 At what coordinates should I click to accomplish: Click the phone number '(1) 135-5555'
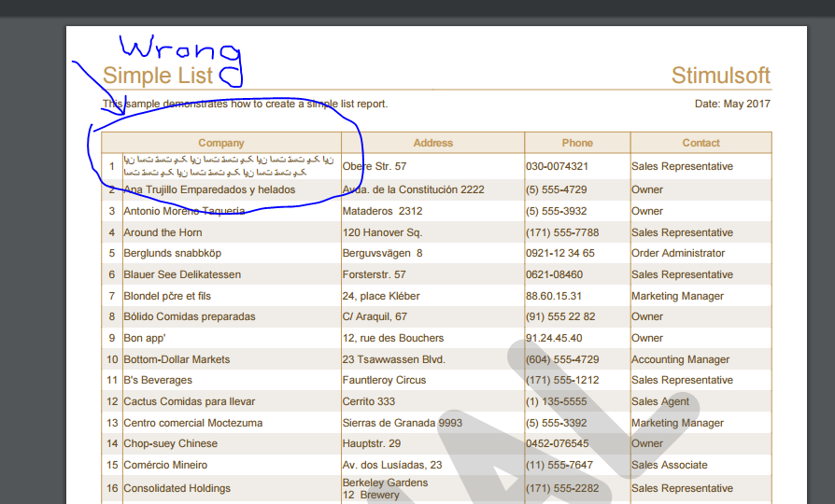[556, 401]
